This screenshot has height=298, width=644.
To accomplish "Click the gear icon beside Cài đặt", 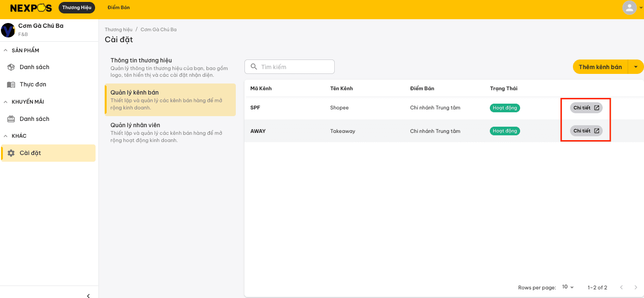I will [11, 153].
